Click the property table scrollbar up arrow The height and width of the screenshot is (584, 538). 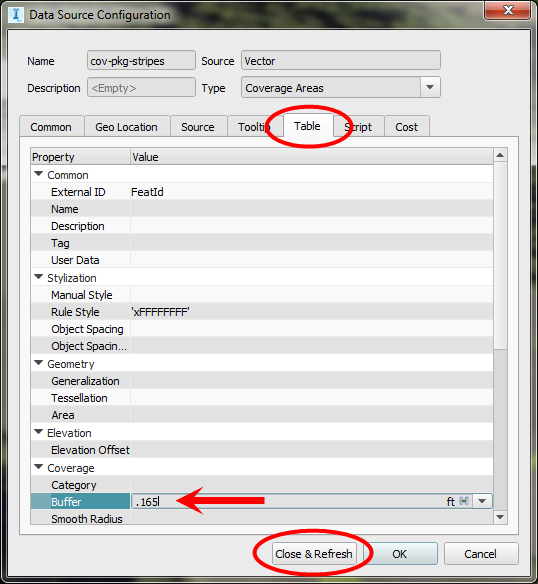click(x=500, y=155)
